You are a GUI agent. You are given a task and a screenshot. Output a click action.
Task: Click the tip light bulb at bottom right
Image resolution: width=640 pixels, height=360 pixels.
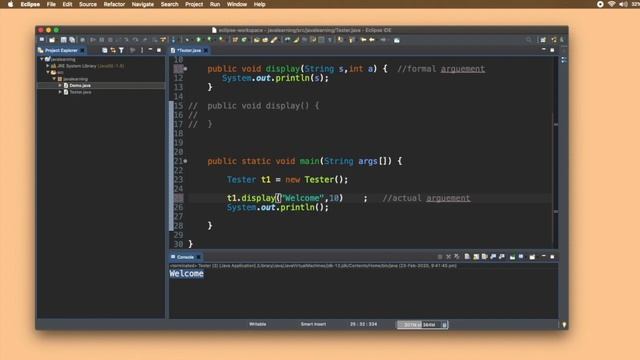tap(564, 325)
